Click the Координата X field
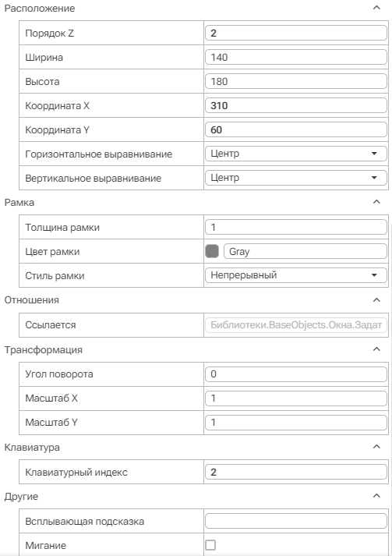392x556 pixels. [296, 105]
